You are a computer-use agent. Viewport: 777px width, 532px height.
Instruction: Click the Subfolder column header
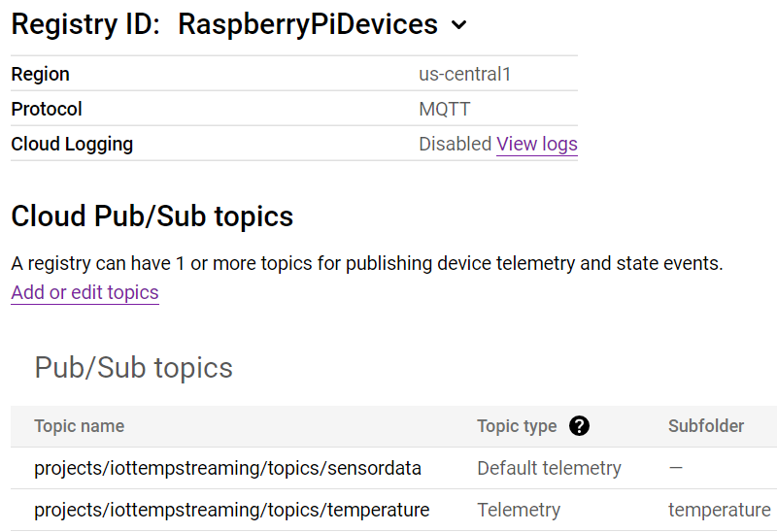click(x=706, y=426)
